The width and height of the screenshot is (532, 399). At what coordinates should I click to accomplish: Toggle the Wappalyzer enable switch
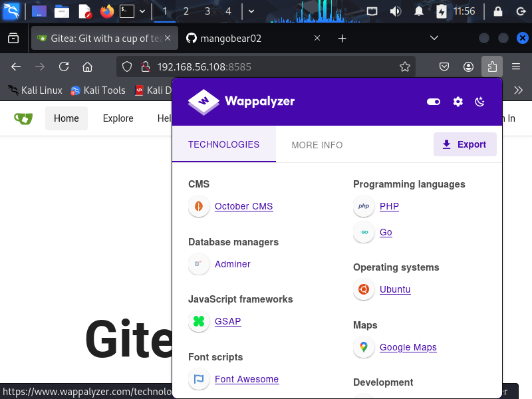tap(434, 102)
